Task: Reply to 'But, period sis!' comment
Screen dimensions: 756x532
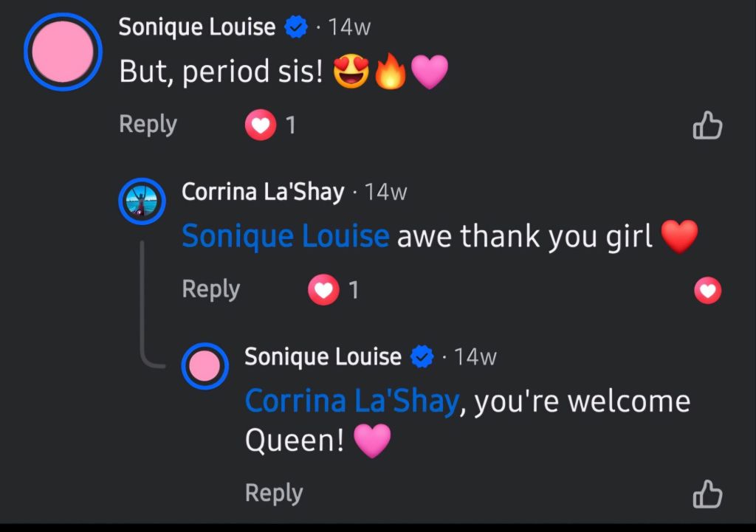Action: coord(148,124)
